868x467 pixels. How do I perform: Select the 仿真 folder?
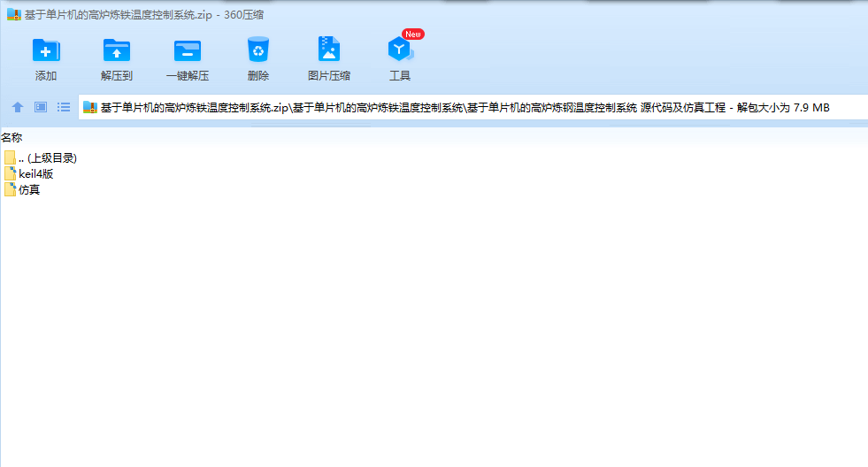pos(22,190)
